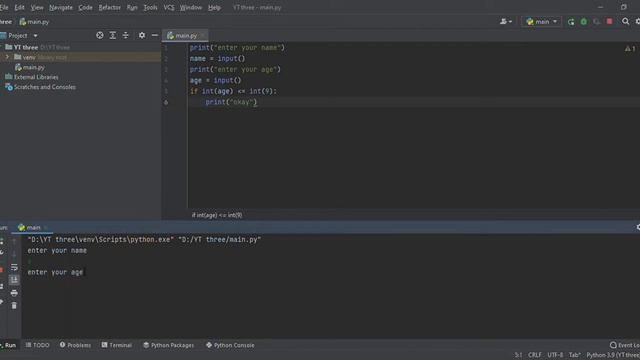Click the code line name = input()
640x360 pixels.
218,58
